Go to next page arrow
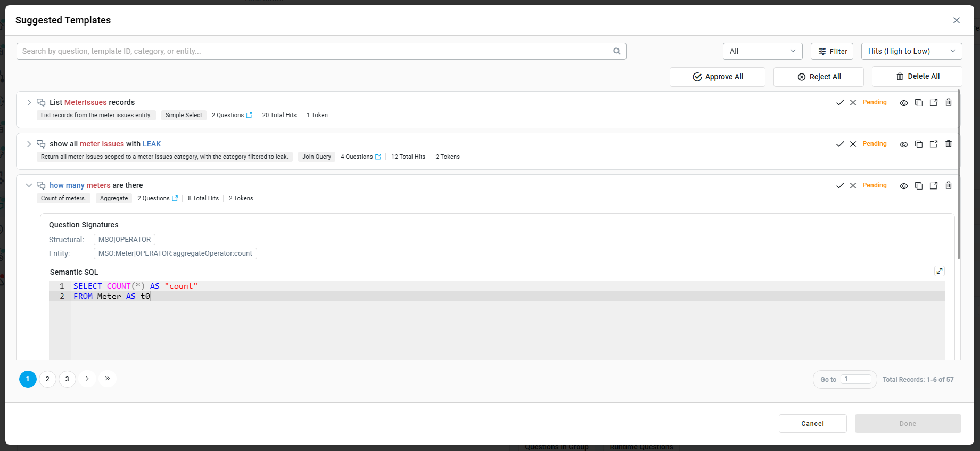This screenshot has width=980, height=451. pyautogui.click(x=87, y=379)
